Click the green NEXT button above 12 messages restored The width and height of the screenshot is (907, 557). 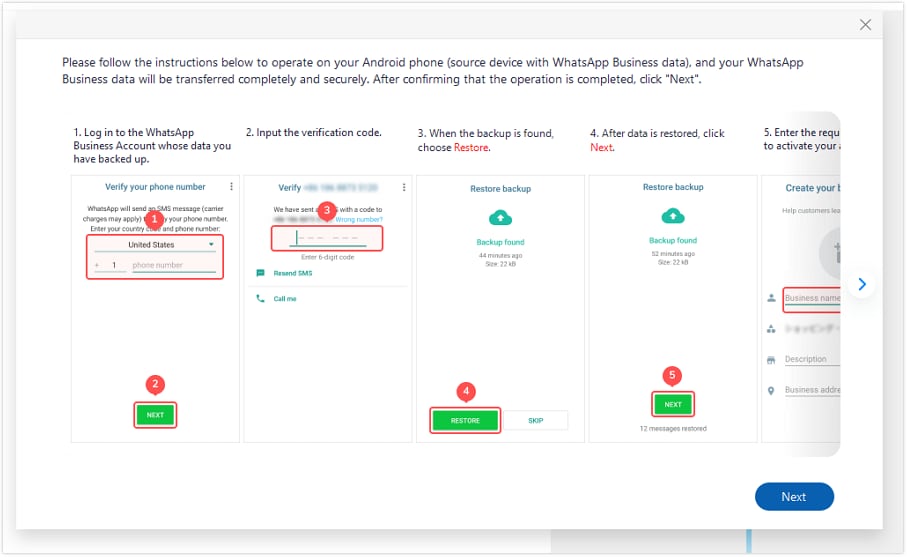[x=673, y=404]
